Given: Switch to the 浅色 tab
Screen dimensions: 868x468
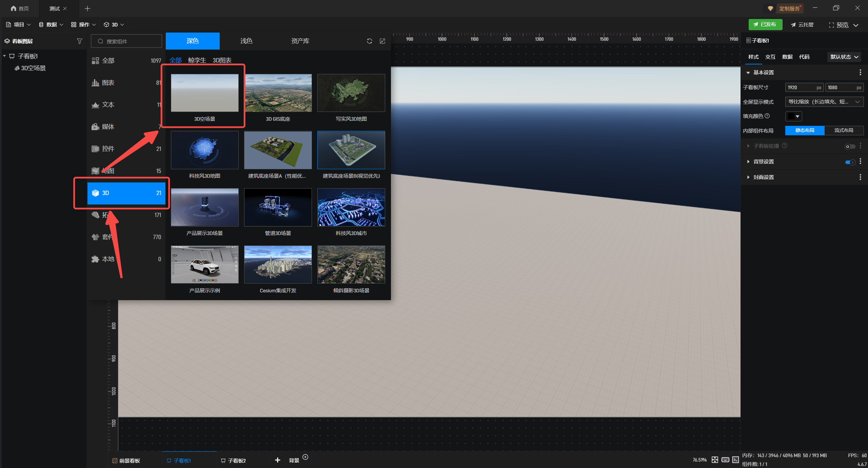Looking at the screenshot, I should coord(246,41).
